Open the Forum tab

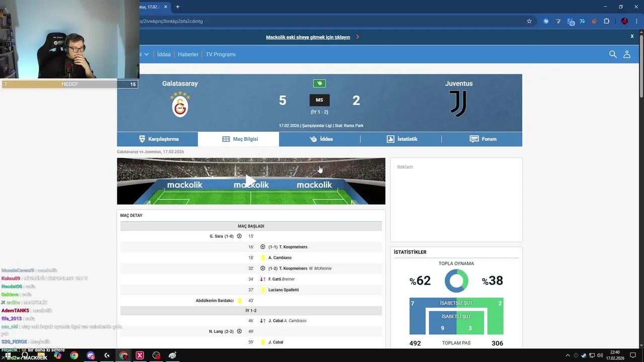tap(482, 139)
